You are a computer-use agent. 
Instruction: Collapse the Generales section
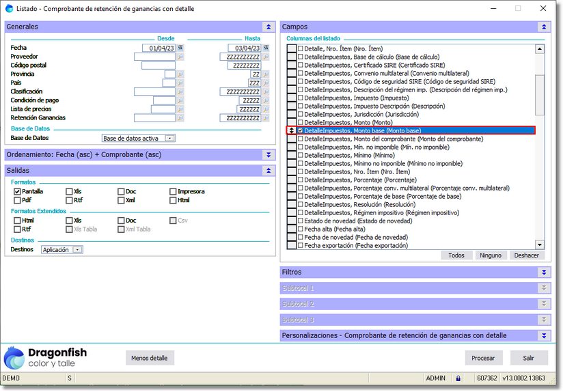269,27
